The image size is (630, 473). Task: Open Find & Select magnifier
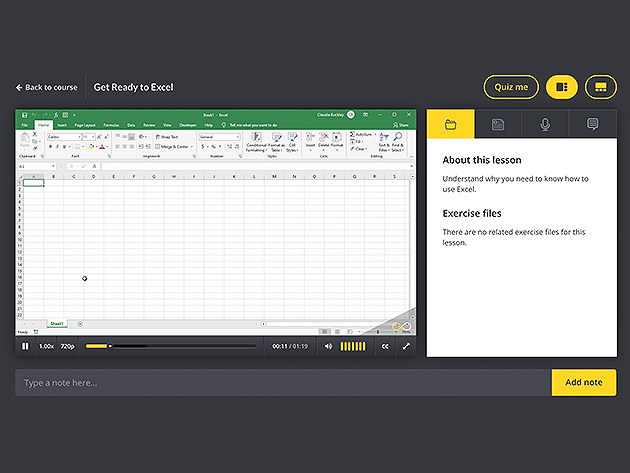(397, 142)
